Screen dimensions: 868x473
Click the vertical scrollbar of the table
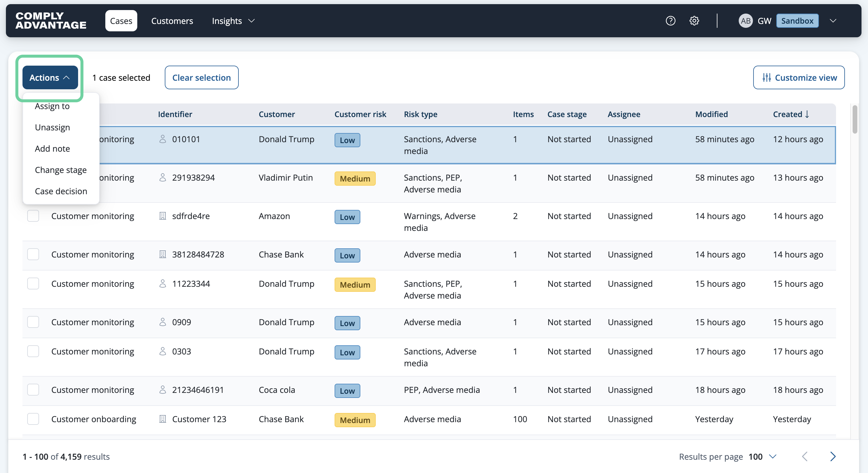(x=855, y=119)
